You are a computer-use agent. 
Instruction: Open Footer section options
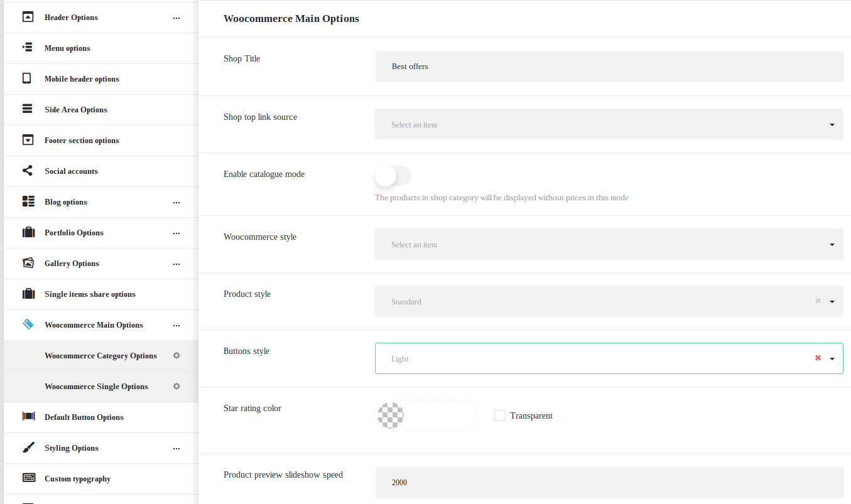coord(101,141)
